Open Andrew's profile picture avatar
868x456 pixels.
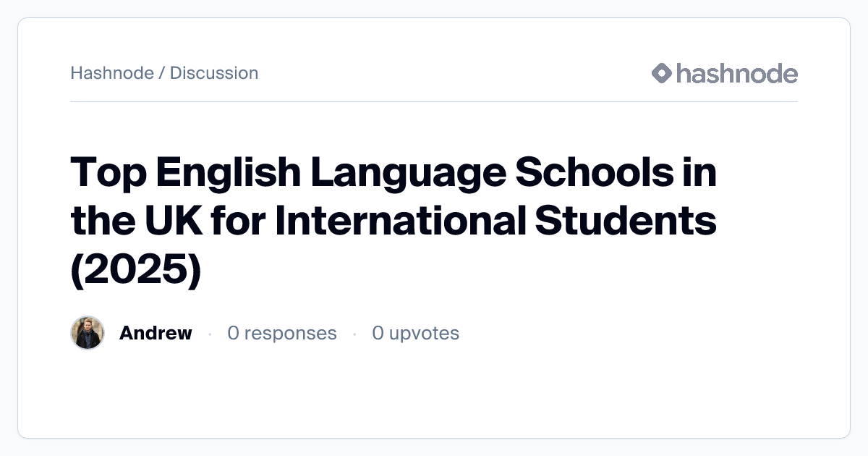point(88,333)
